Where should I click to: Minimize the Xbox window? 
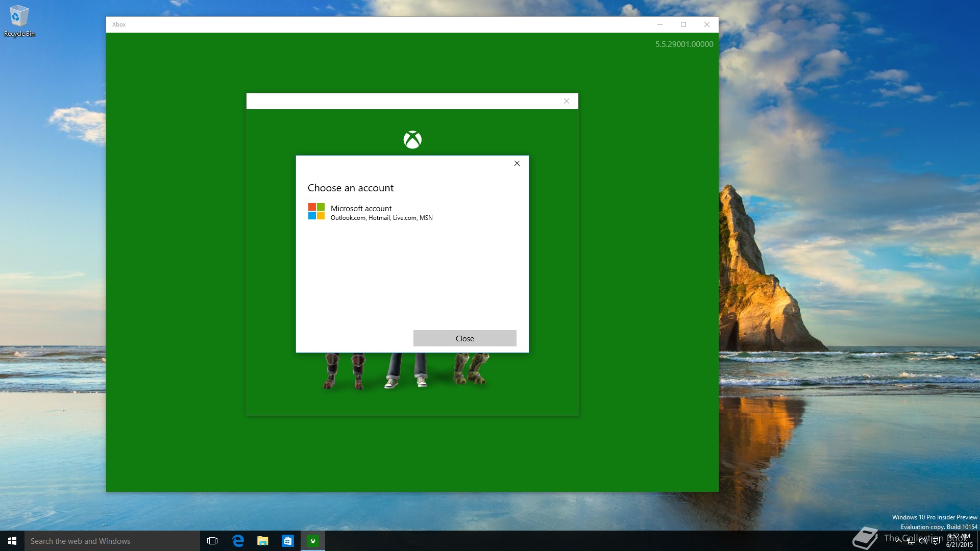[x=660, y=24]
